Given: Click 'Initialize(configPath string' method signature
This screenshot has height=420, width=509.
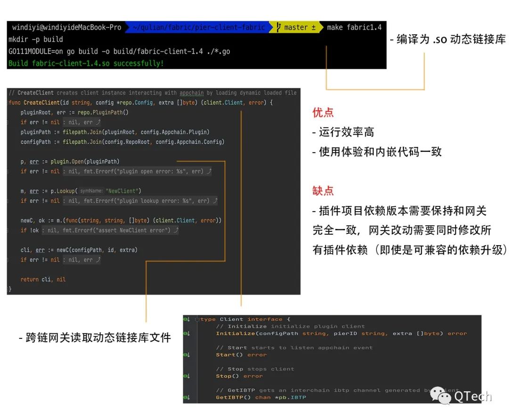Looking at the screenshot, I should pos(342,334).
